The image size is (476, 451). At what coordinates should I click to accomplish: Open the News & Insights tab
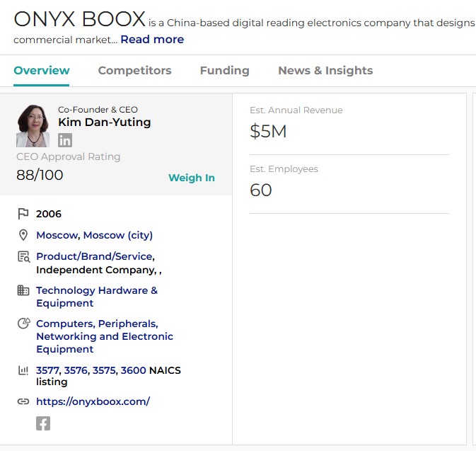(325, 71)
